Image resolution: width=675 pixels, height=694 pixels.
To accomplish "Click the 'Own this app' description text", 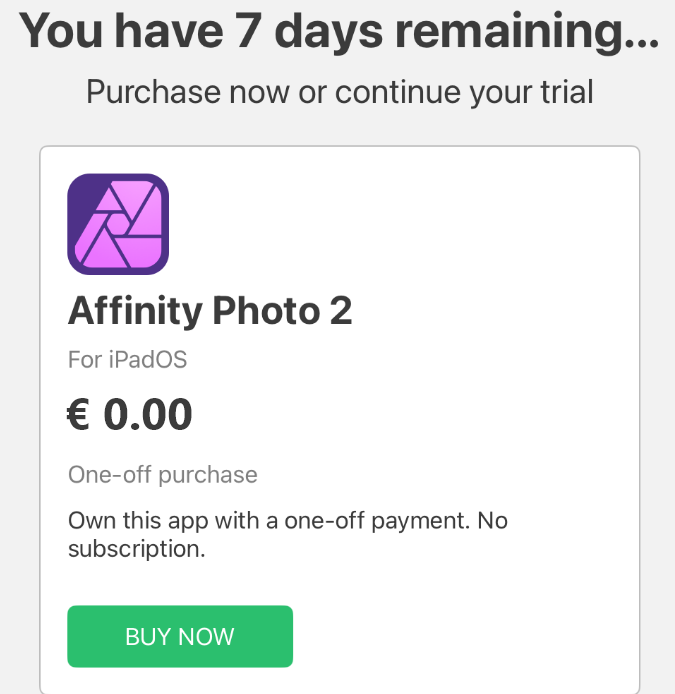I will pos(288,522).
